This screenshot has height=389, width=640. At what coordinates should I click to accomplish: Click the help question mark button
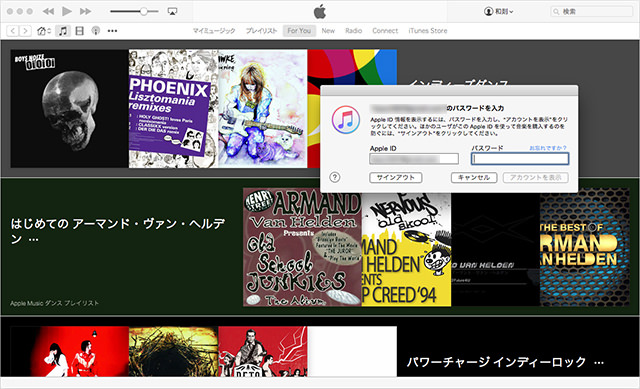[x=335, y=177]
